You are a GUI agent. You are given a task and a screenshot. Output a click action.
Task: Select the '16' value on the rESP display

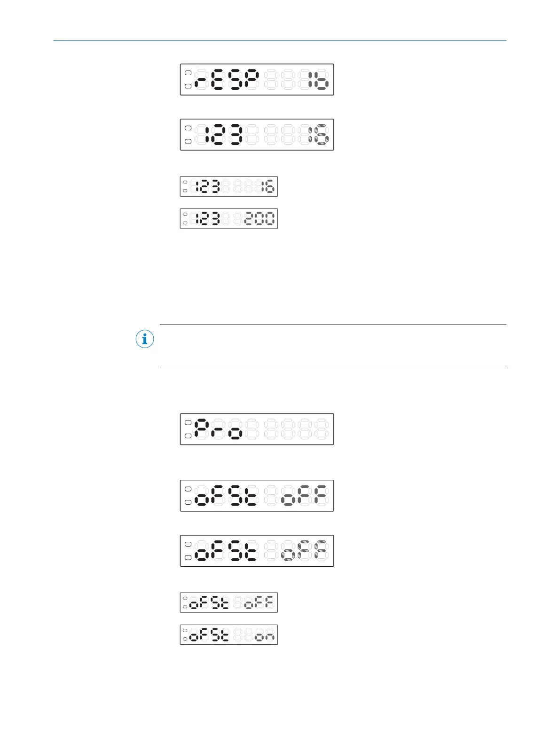coord(318,79)
